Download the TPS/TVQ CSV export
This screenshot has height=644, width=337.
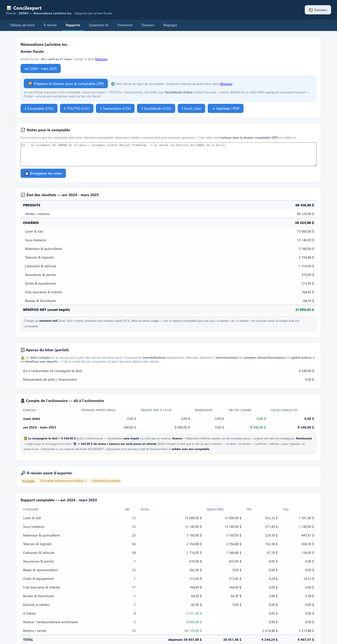click(77, 108)
